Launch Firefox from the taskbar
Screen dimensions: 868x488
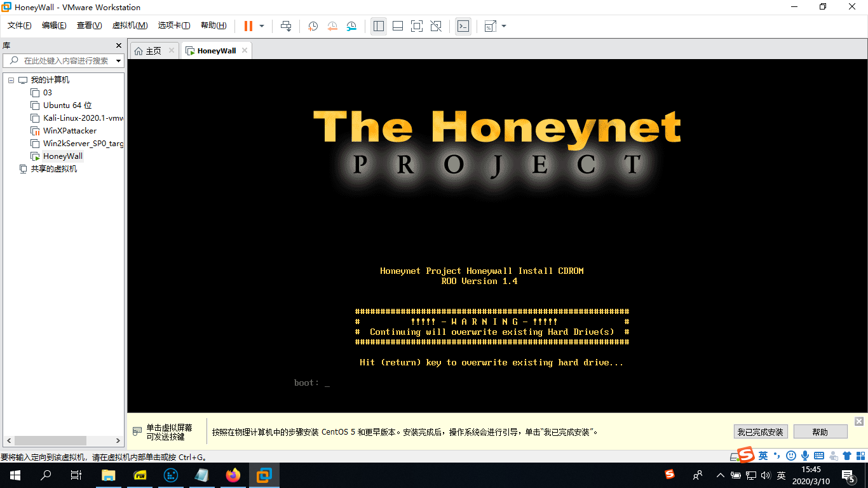[233, 475]
